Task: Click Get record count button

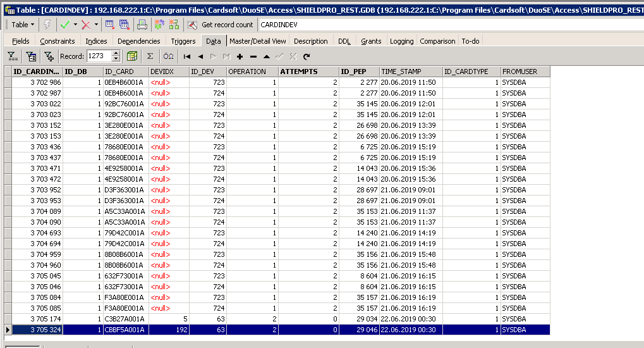Action: (x=221, y=25)
